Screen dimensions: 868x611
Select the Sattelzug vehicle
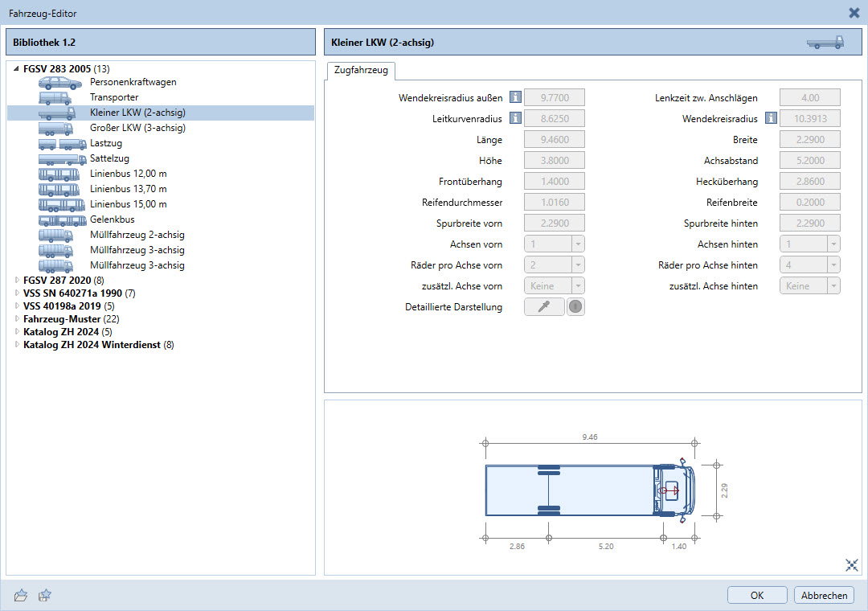[109, 158]
